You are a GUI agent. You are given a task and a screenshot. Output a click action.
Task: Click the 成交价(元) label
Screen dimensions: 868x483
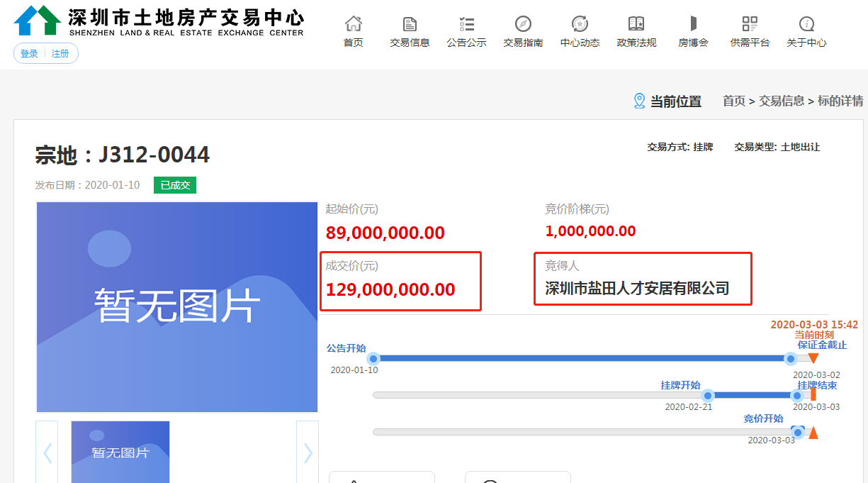(x=352, y=266)
